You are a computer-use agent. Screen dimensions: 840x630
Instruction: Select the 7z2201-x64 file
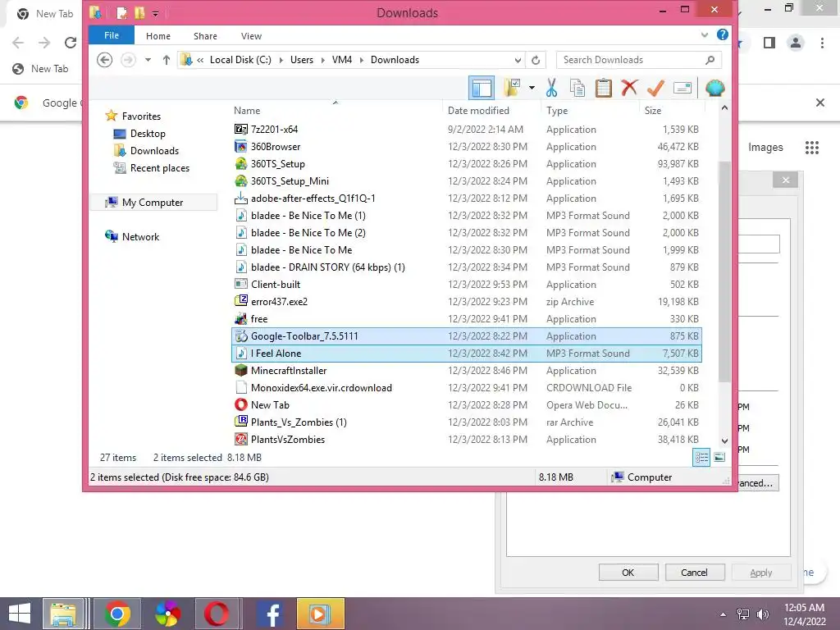click(x=466, y=129)
